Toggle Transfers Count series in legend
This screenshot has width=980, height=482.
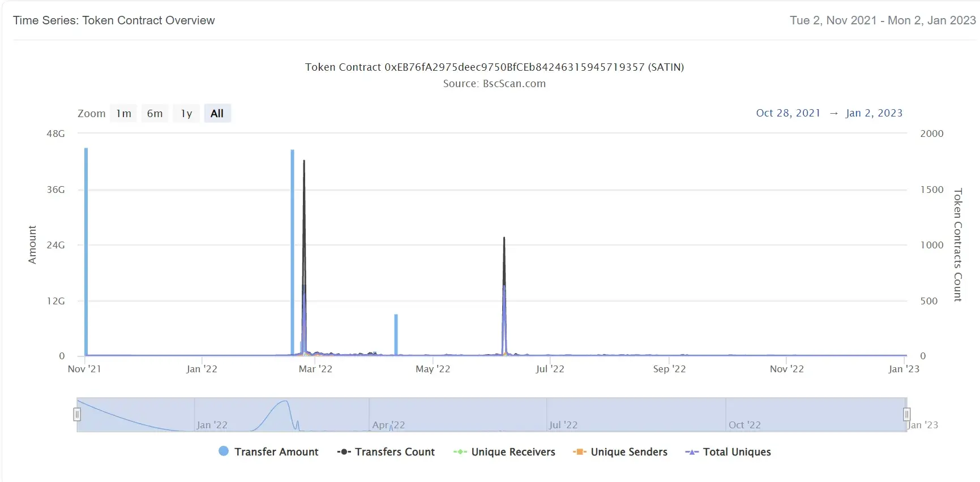tap(386, 451)
